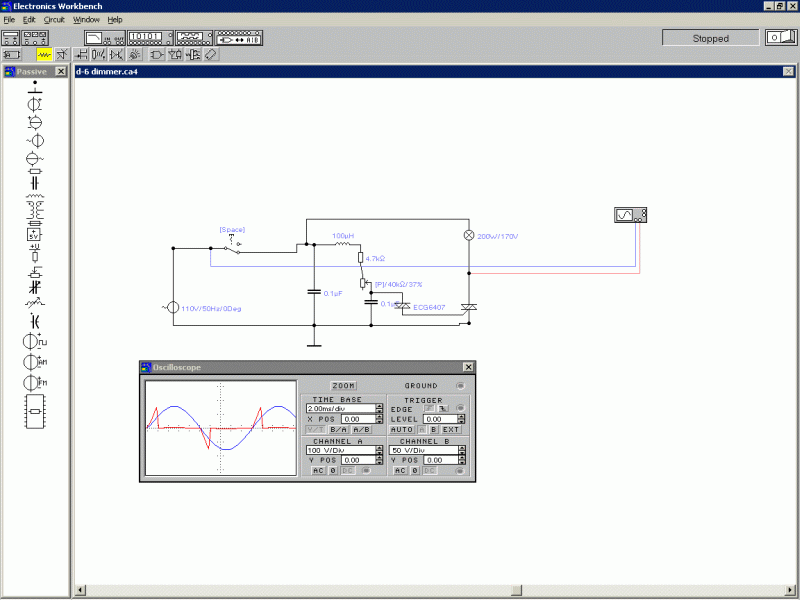
Task: Set trigger to EXT
Action: pos(451,430)
